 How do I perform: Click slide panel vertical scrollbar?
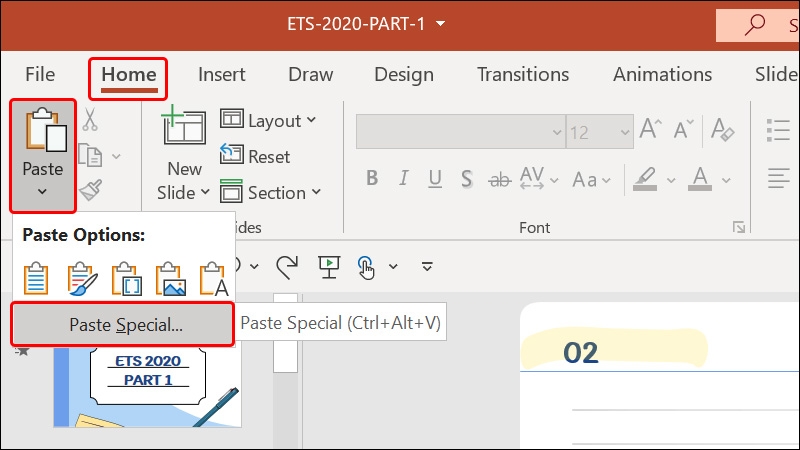click(285, 370)
